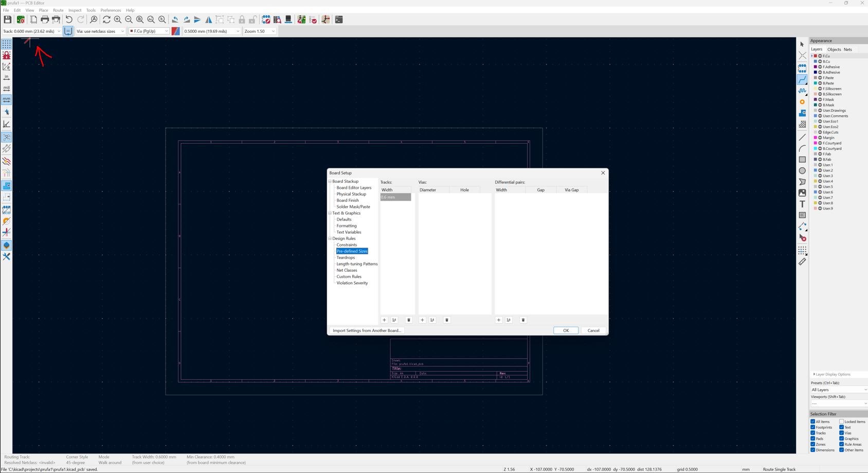The image size is (868, 473).
Task: Pick the Draw Lines tool
Action: (x=802, y=137)
